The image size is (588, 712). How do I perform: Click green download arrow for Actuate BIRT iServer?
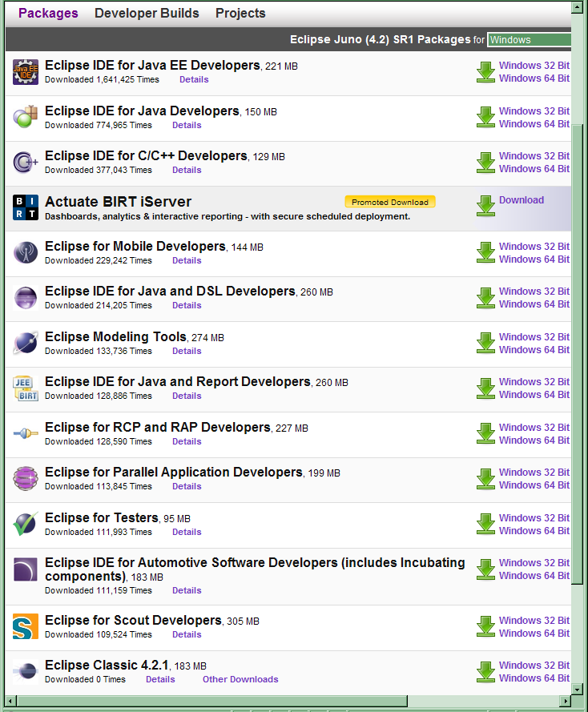[x=485, y=206]
